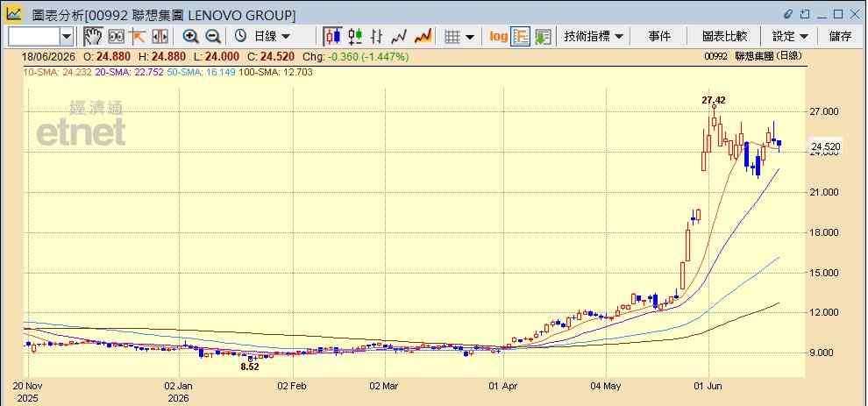
Task: Toggle the green download arrow option
Action: click(543, 37)
